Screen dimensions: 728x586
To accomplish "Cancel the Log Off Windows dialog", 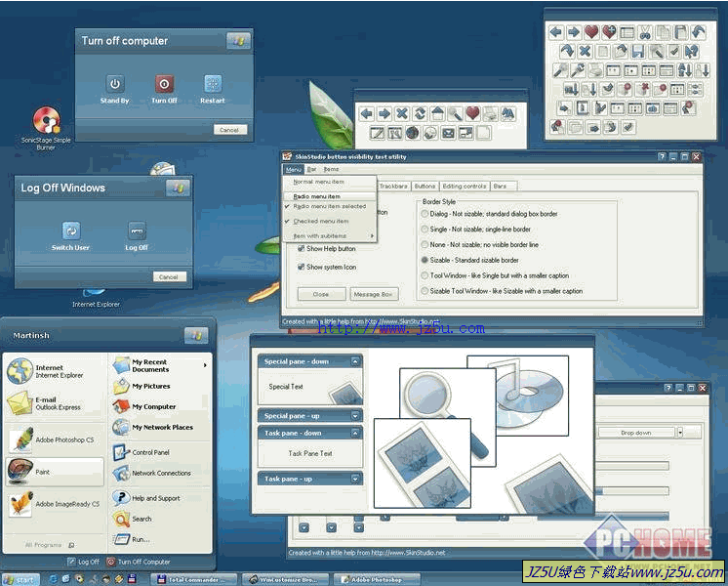I will pos(170,277).
